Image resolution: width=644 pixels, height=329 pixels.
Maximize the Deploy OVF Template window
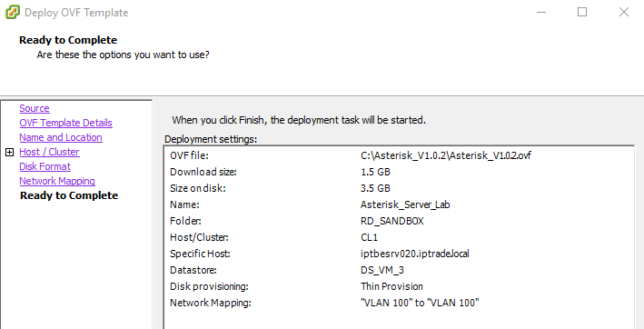[x=582, y=12]
